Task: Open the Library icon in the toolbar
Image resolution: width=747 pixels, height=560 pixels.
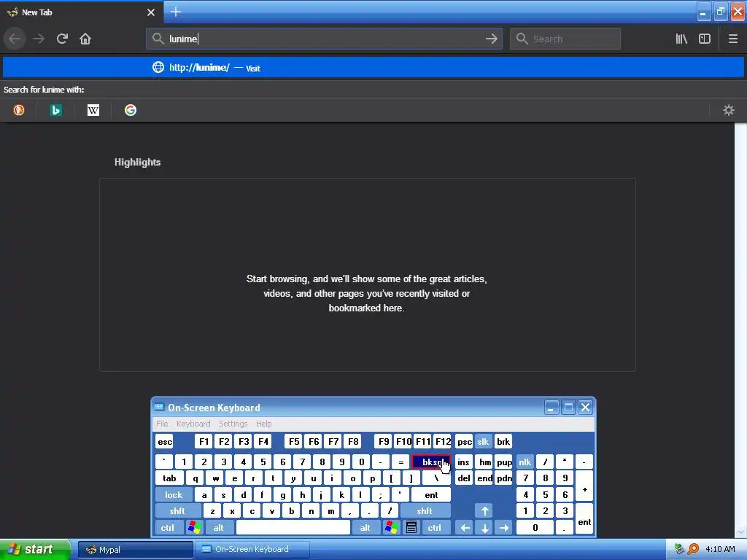Action: click(681, 39)
